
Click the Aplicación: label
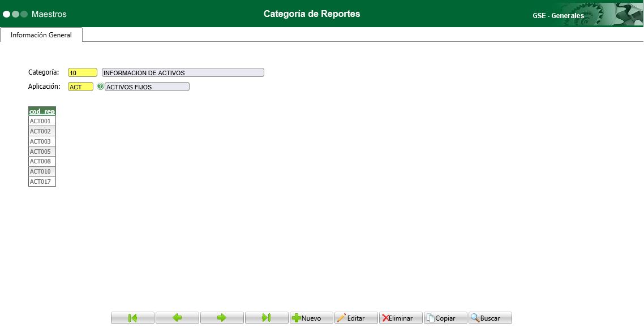[44, 86]
